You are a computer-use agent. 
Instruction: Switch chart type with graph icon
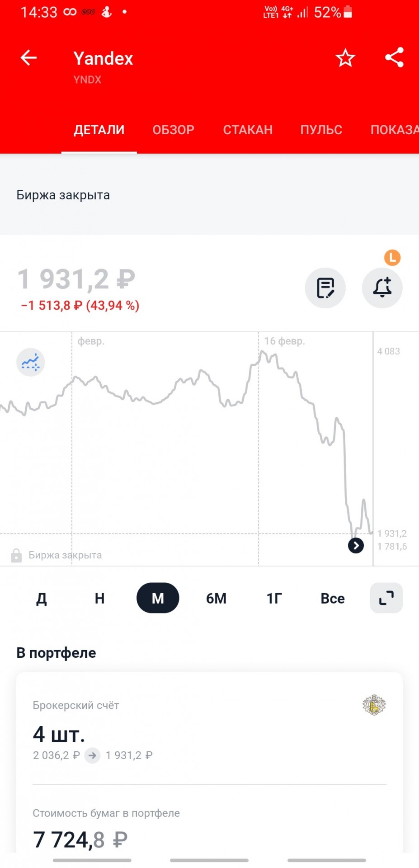(x=31, y=362)
